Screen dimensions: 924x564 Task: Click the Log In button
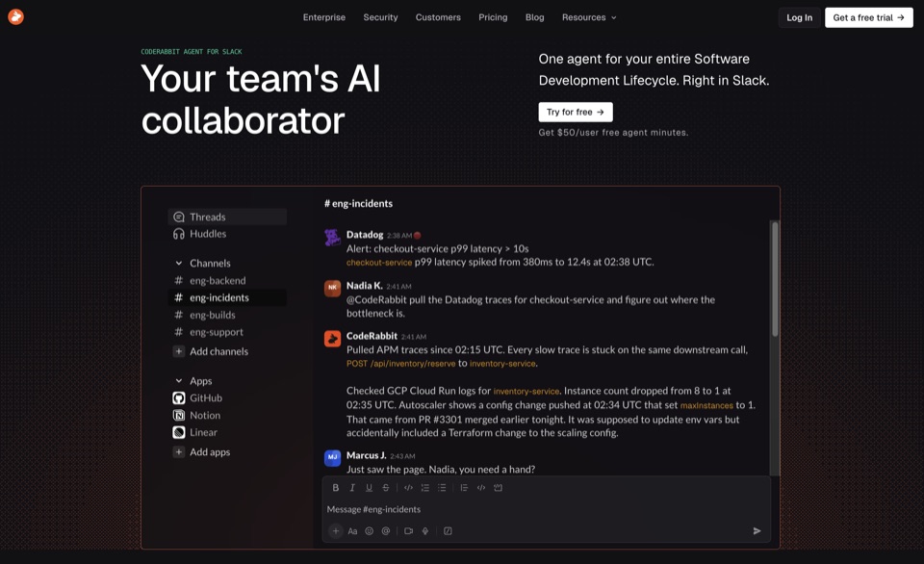pos(799,17)
